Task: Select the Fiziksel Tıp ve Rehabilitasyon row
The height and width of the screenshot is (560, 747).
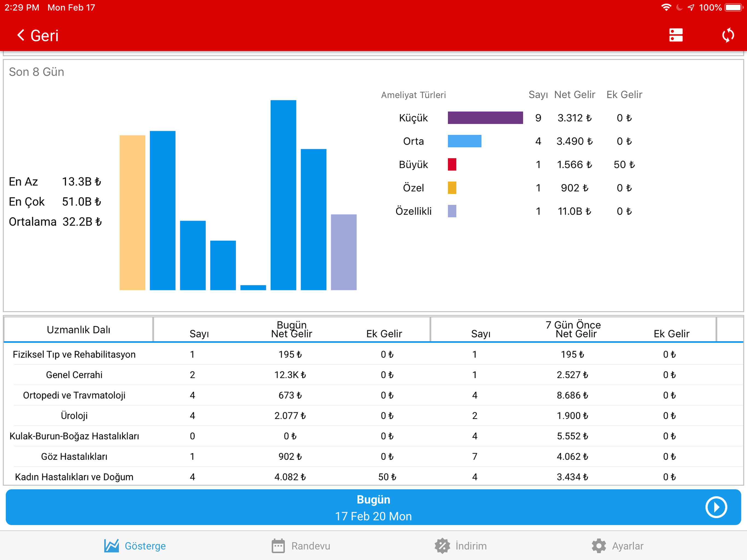Action: pos(373,354)
